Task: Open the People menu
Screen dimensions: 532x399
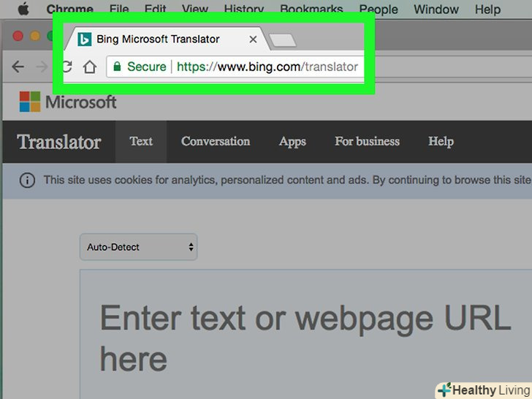Action: pyautogui.click(x=379, y=9)
